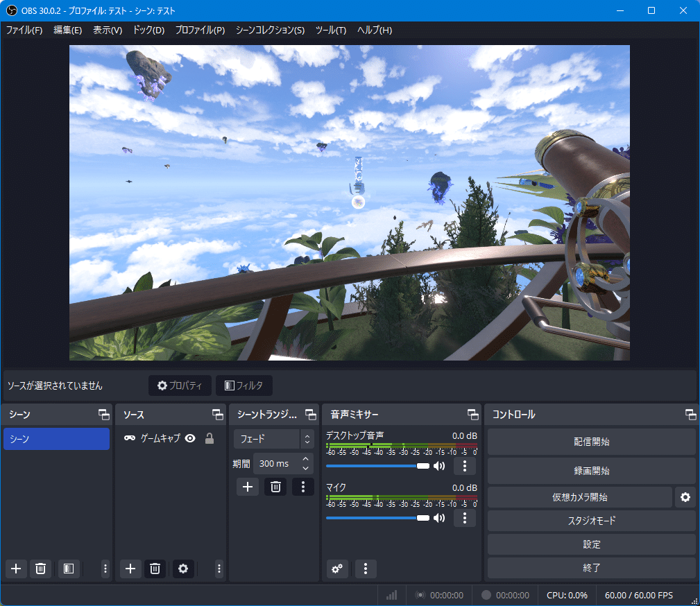This screenshot has height=606, width=700.
Task: Click ソースが選択されていません label
Action: point(55,386)
